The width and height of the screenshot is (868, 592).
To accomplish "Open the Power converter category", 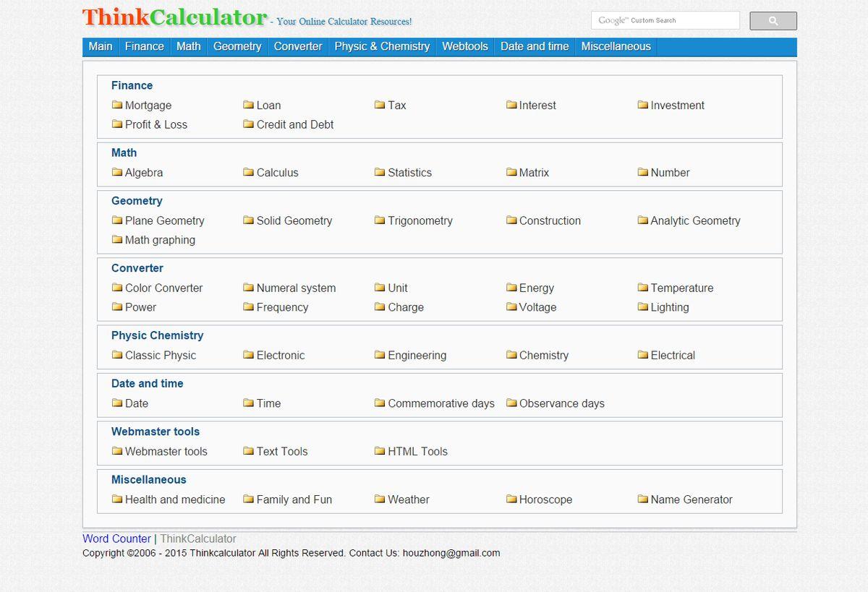I will coord(140,307).
